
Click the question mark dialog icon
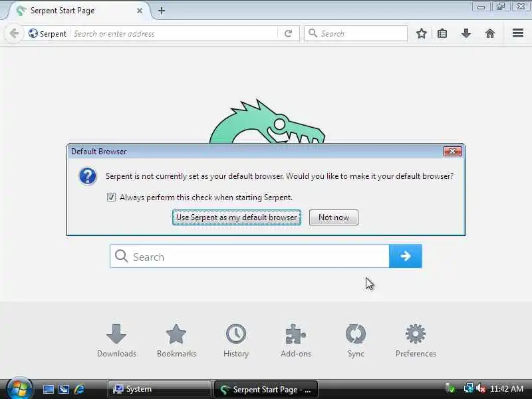(x=88, y=176)
